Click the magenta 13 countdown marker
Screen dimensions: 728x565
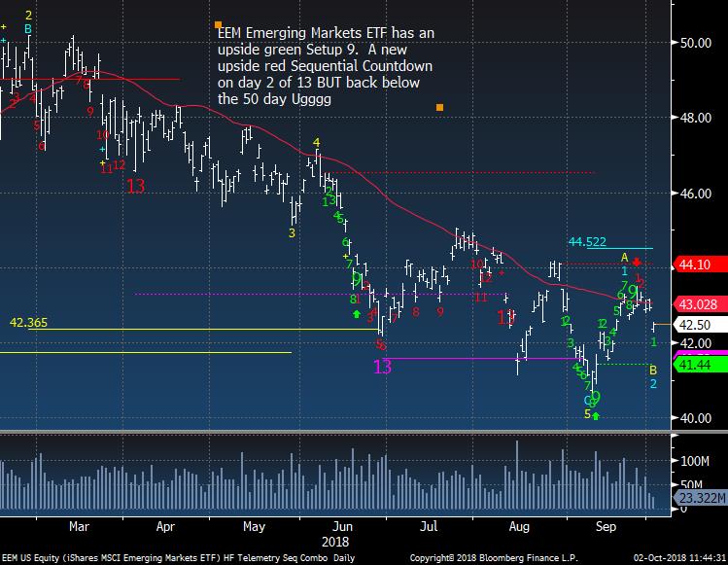tap(383, 367)
